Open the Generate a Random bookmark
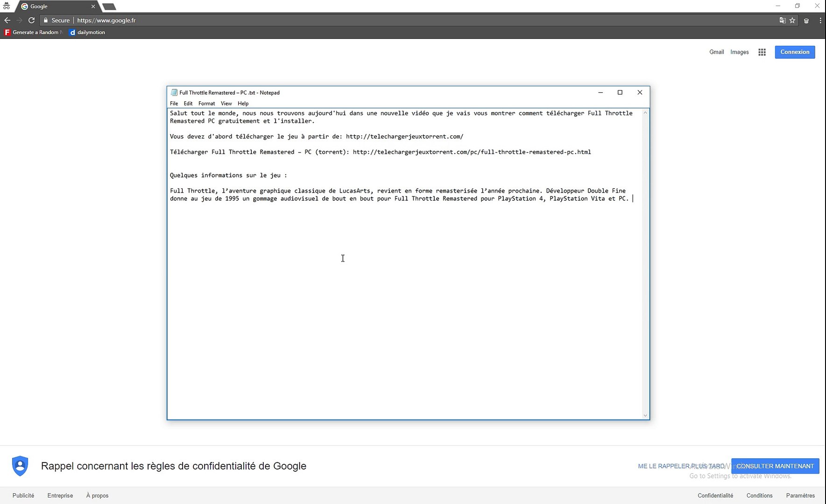826x504 pixels. [x=33, y=32]
